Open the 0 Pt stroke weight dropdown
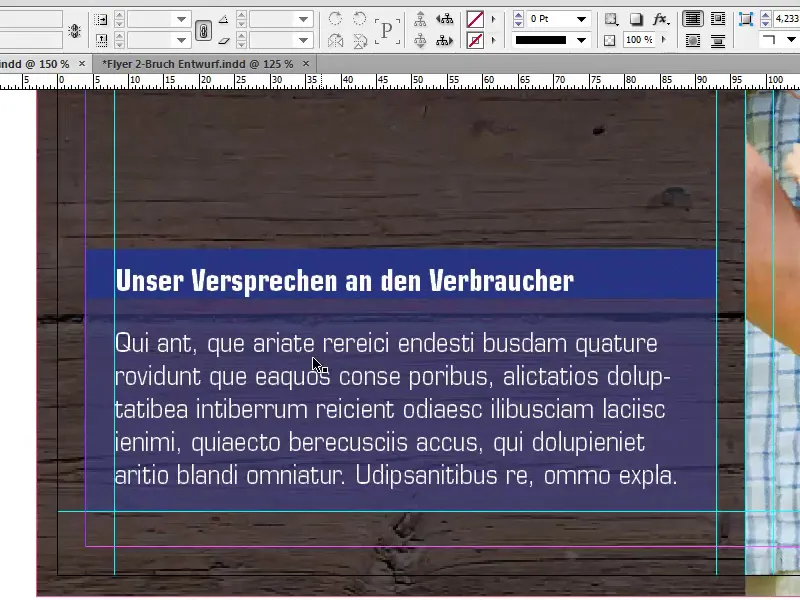 [x=581, y=19]
